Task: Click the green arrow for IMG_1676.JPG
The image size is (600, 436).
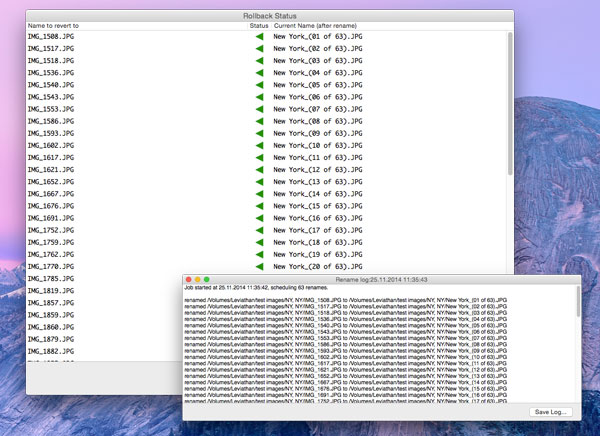Action: tap(259, 206)
